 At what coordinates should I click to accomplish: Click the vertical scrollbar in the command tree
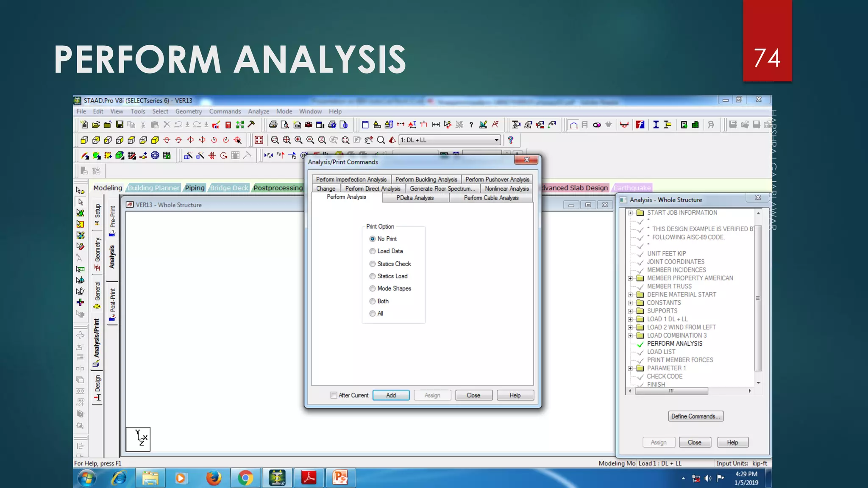(759, 298)
